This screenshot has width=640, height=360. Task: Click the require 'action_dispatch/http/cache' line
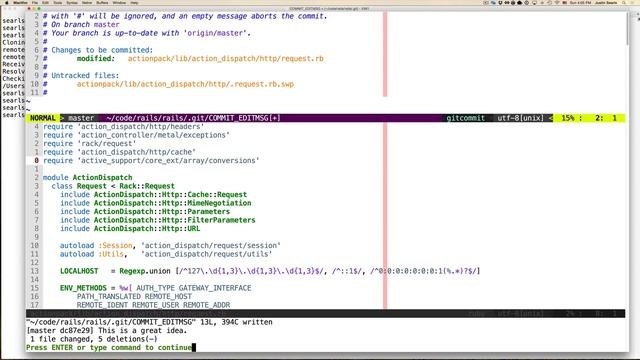[119, 152]
